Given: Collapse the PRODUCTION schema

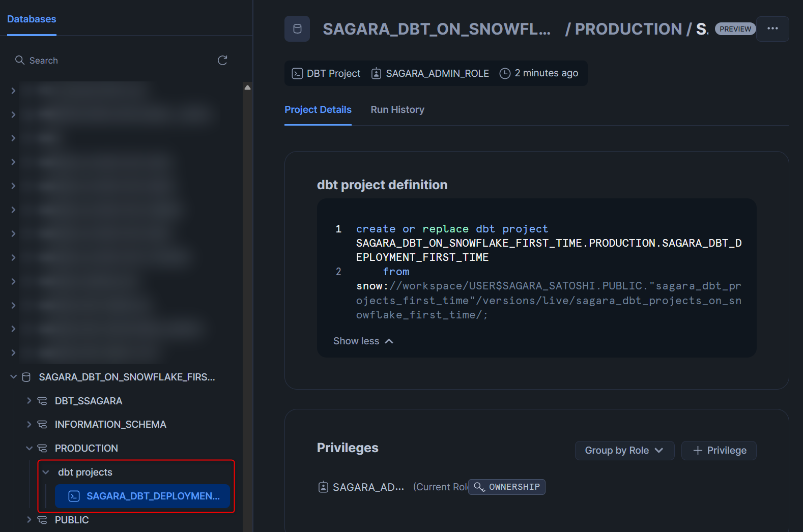Looking at the screenshot, I should (x=29, y=448).
